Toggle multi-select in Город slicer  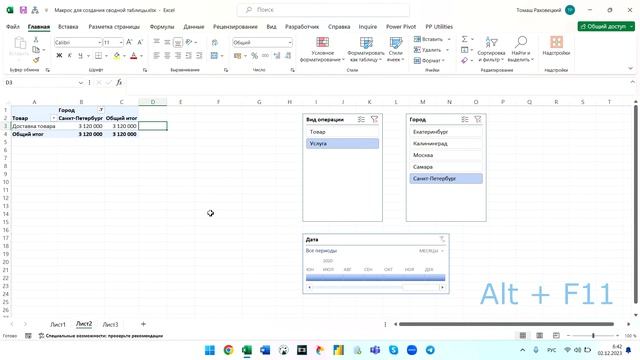click(465, 119)
